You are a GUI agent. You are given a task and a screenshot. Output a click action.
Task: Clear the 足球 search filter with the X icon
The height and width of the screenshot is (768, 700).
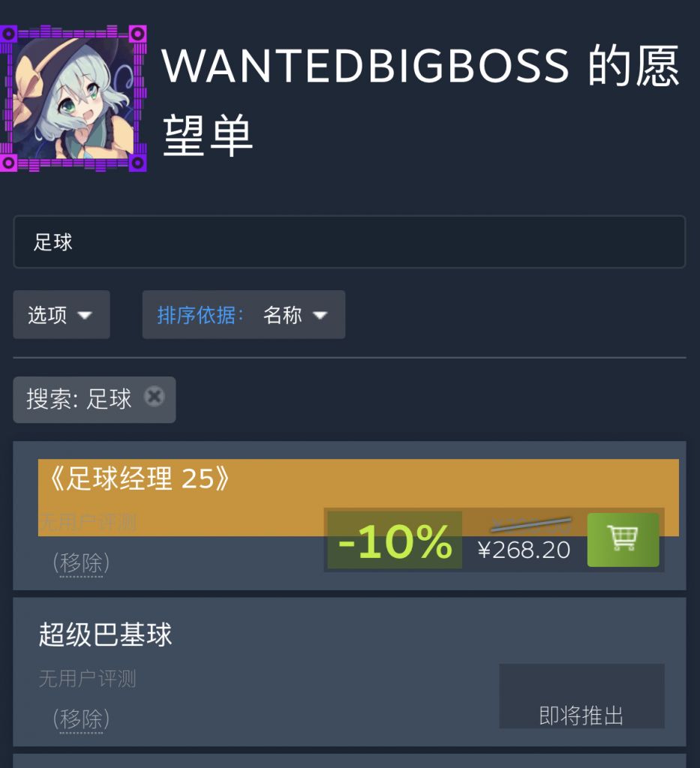155,396
